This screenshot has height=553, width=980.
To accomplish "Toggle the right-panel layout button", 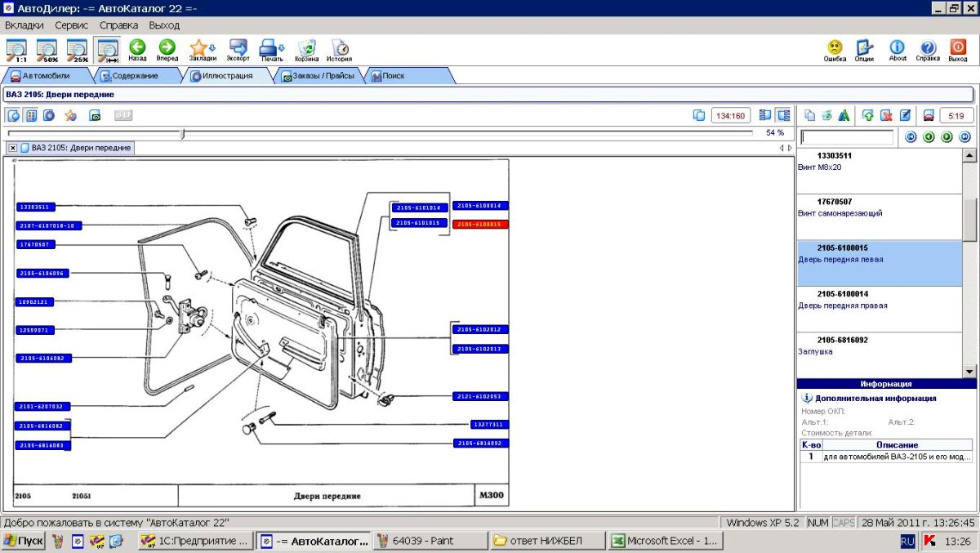I will point(783,115).
